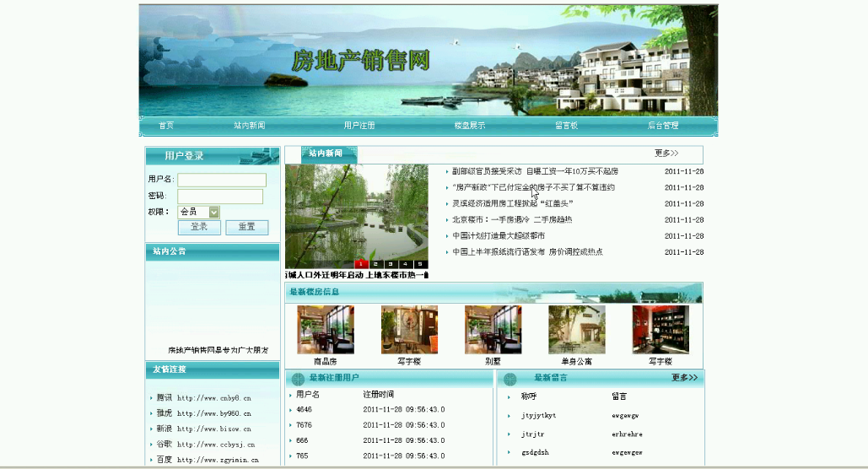Click the 商品房 caption text
This screenshot has width=868, height=469.
coord(326,362)
